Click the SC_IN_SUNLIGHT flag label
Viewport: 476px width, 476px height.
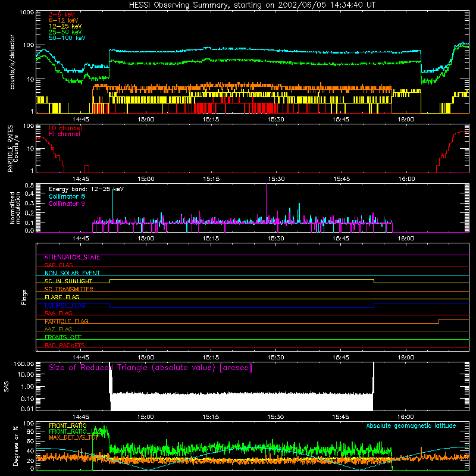[68, 281]
